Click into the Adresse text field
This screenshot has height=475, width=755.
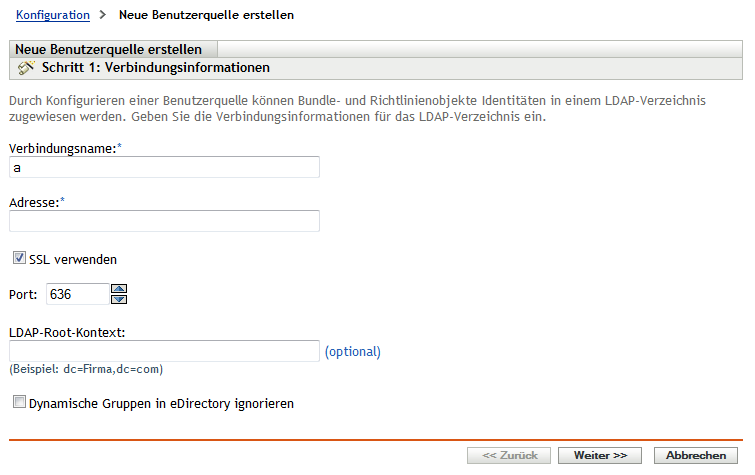pyautogui.click(x=164, y=221)
